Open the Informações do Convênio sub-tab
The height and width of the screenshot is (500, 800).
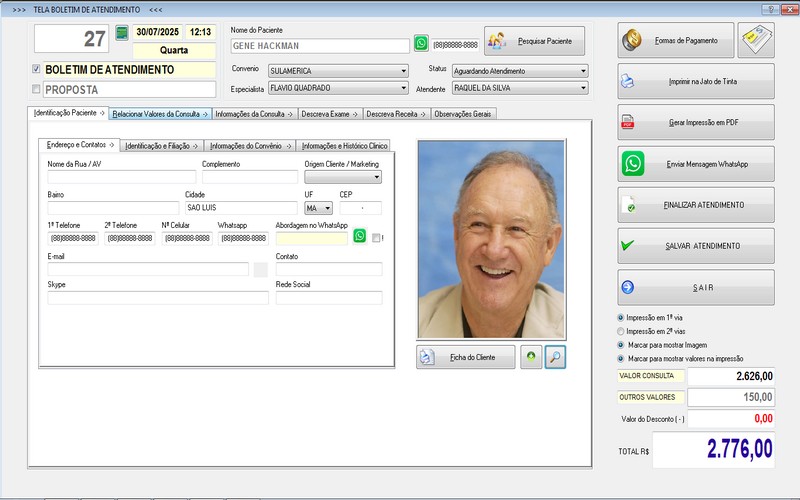click(x=252, y=146)
